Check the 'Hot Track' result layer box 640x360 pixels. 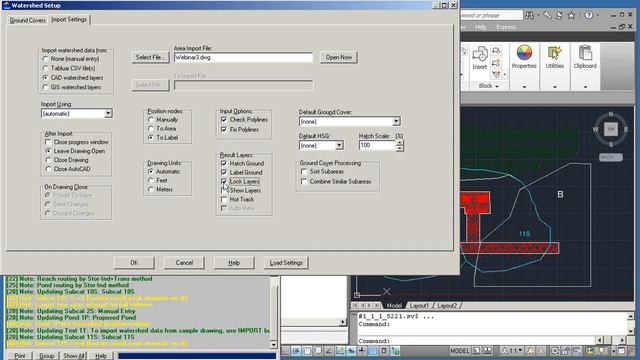pos(224,199)
